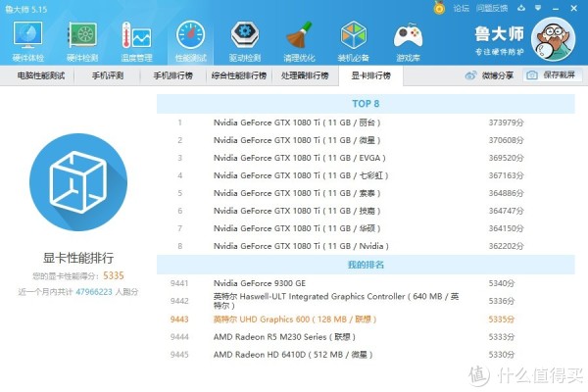
Task: Click Haswell-ULT Integrated Graphics Controller row
Action: (366, 301)
